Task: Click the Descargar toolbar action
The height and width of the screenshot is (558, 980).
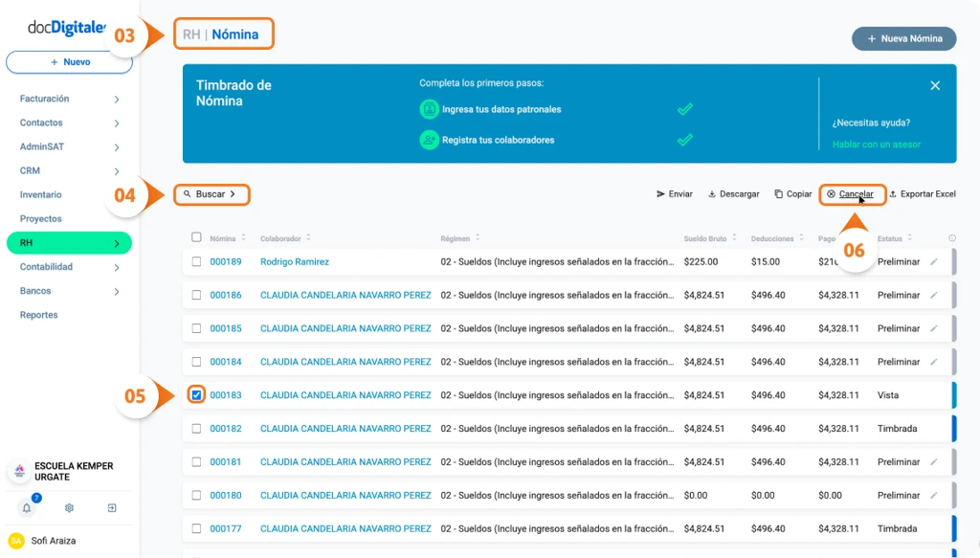Action: (734, 194)
